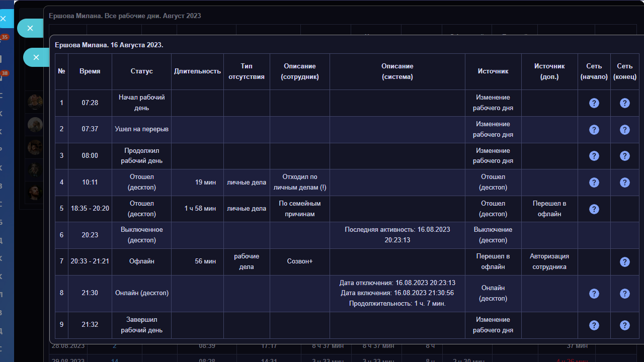Open network start info for 21:30 online row
This screenshot has width=644, height=362.
594,294
